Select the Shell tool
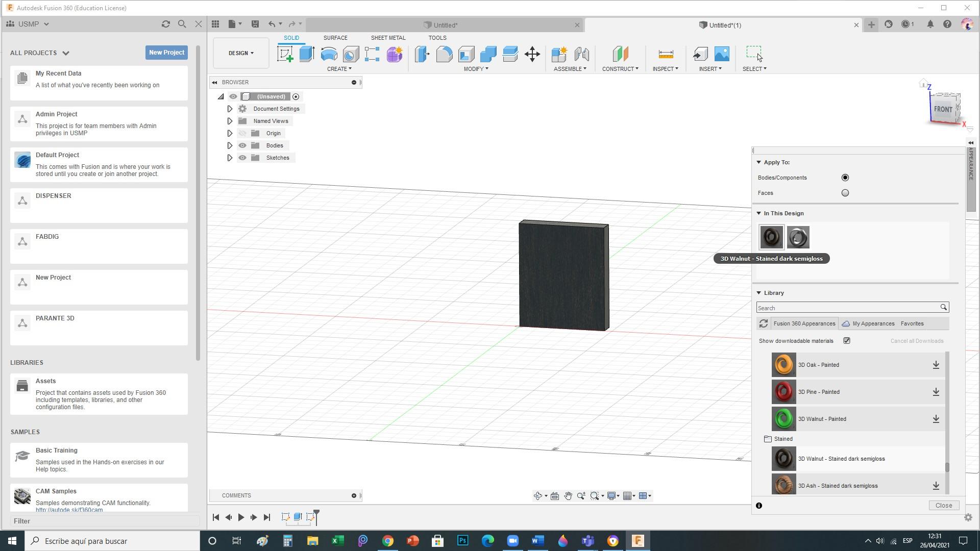This screenshot has width=980, height=551. coord(466,54)
